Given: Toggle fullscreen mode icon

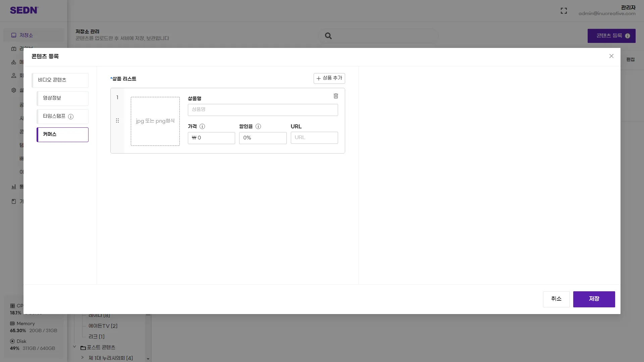Looking at the screenshot, I should 564,11.
